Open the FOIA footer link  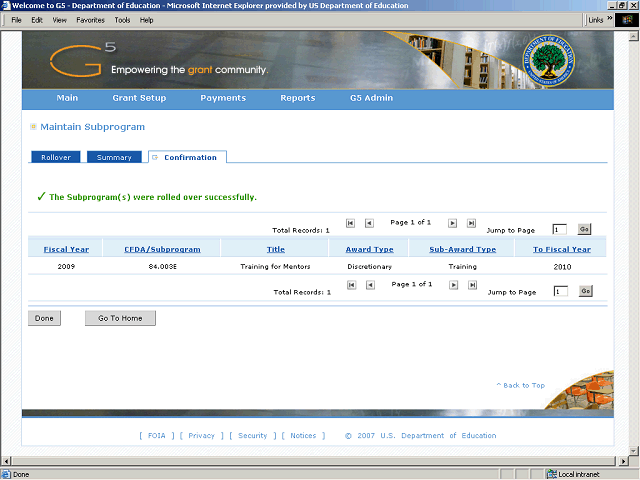point(156,436)
